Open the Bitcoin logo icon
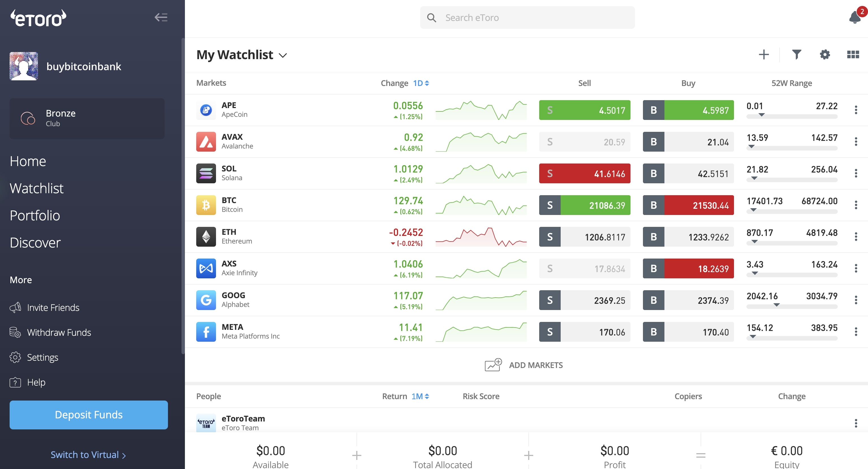 [x=206, y=205]
